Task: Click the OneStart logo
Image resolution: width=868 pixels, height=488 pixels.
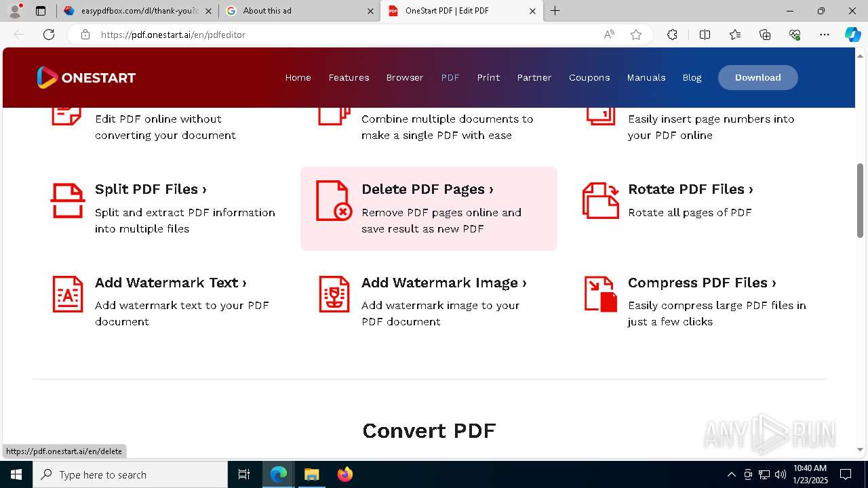Action: point(86,77)
